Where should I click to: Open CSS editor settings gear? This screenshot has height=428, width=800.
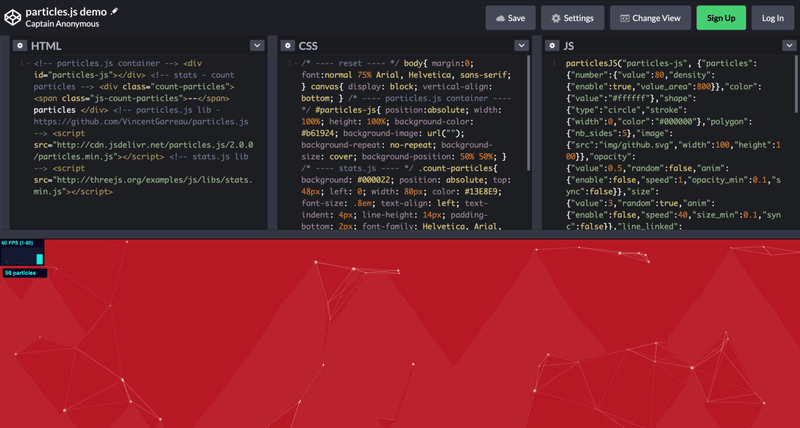click(x=288, y=46)
